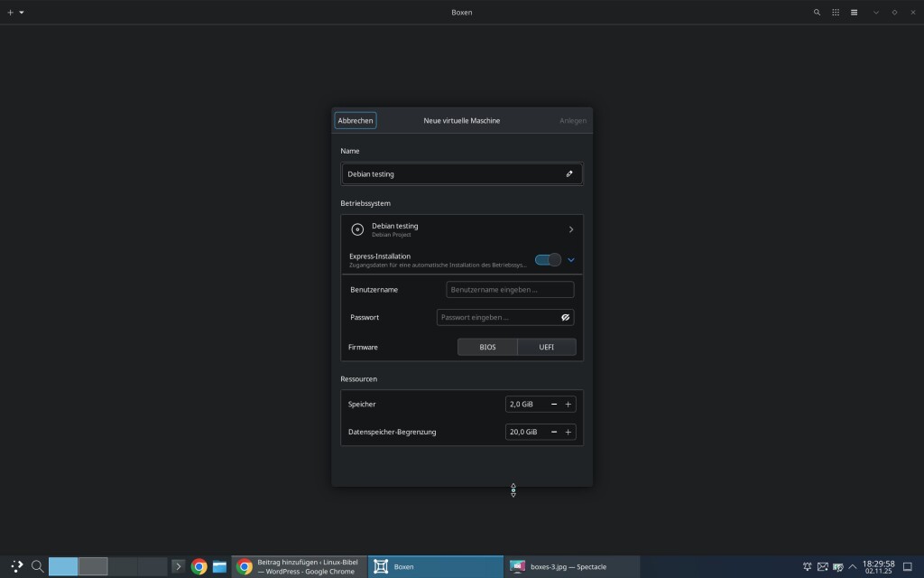
Task: Switch to the WordPress Chrome taskbar window
Action: click(299, 567)
